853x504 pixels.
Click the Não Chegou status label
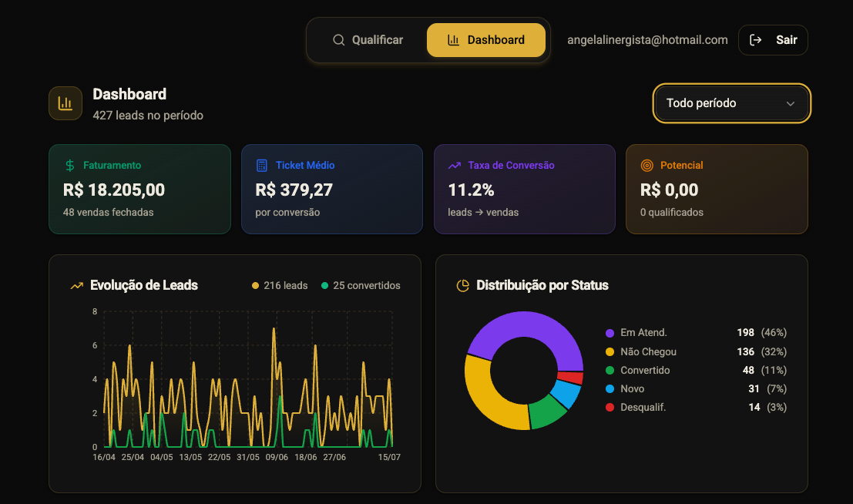coord(649,351)
